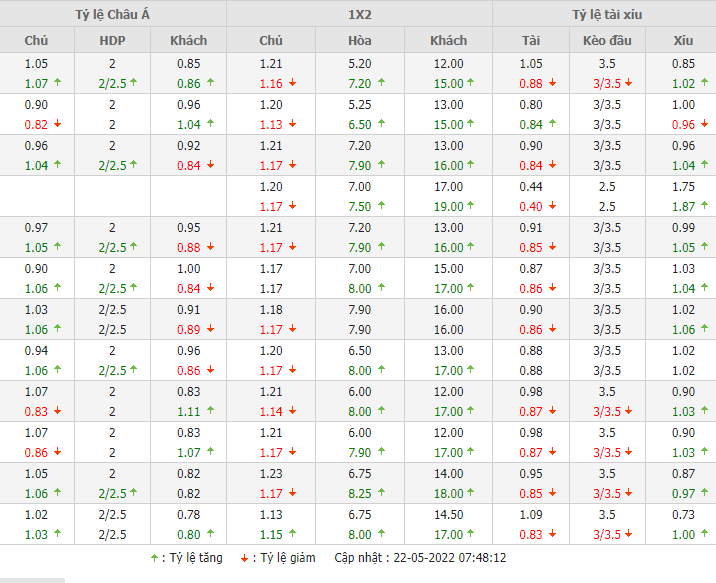
Task: Select the 1X2 header
Action: (359, 14)
